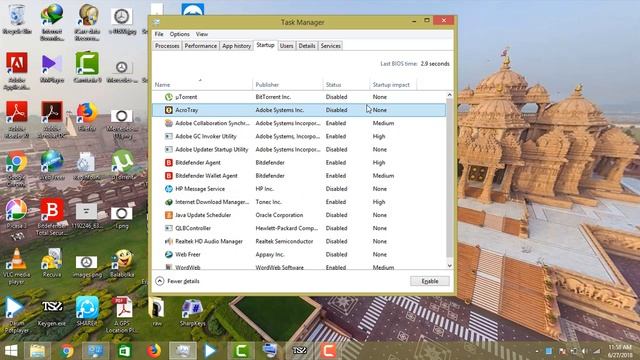Screen dimensions: 640x360
Task: Click the µTorrent icon in the startup list
Action: coord(169,97)
